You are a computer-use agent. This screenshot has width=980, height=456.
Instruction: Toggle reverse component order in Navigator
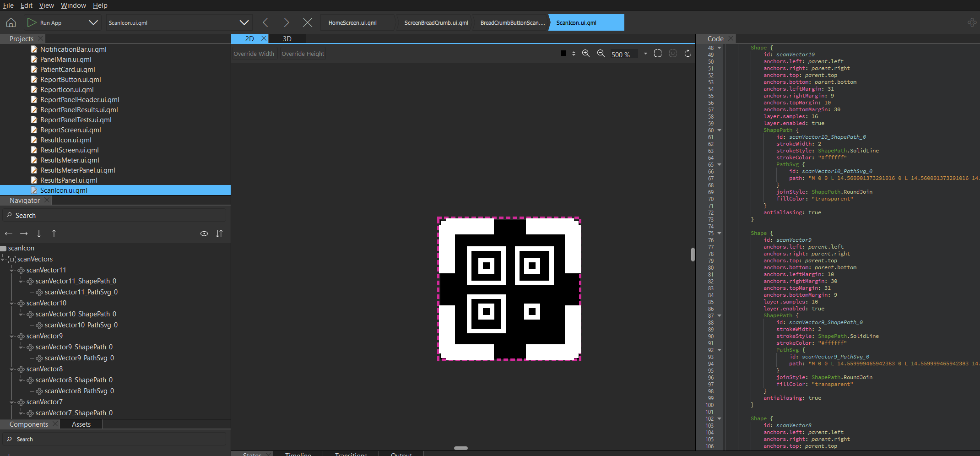[219, 233]
